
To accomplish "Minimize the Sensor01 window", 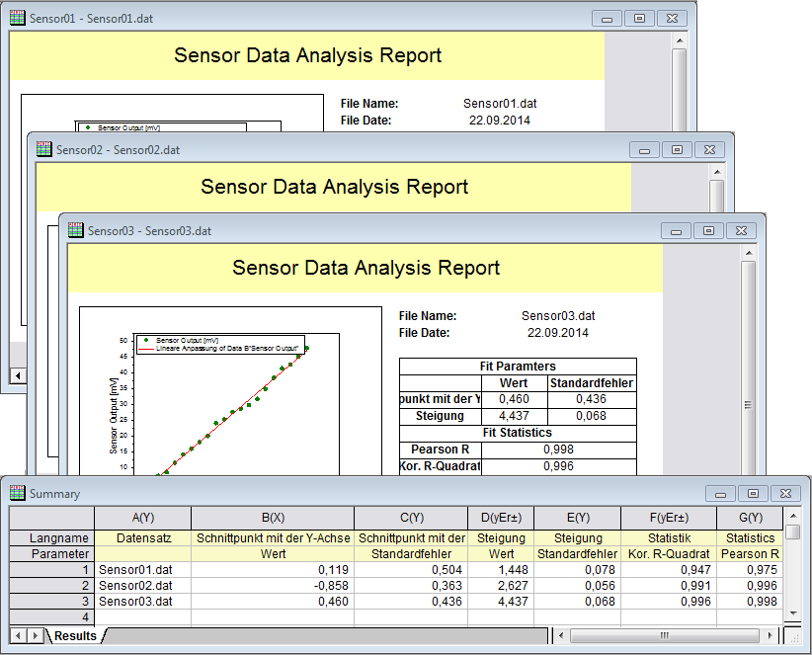I will [x=607, y=19].
